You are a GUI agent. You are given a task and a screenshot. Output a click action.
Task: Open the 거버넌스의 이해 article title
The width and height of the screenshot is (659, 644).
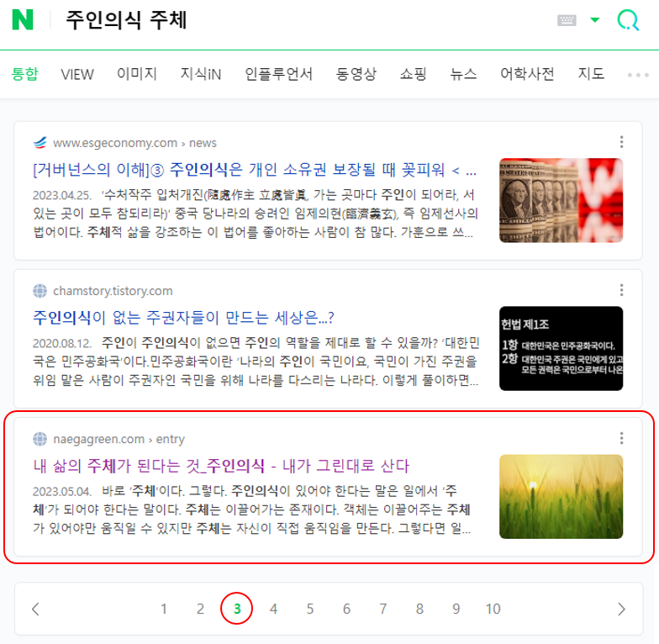(255, 170)
